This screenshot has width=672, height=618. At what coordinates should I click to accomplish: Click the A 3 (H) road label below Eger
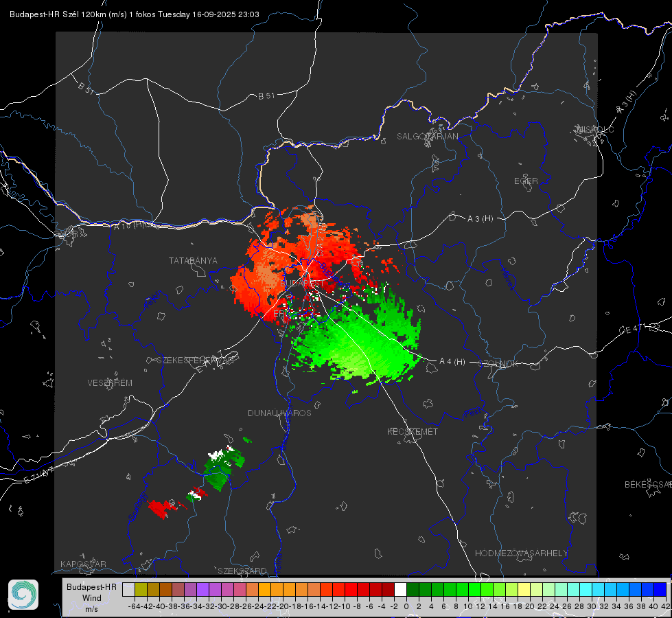(480, 219)
